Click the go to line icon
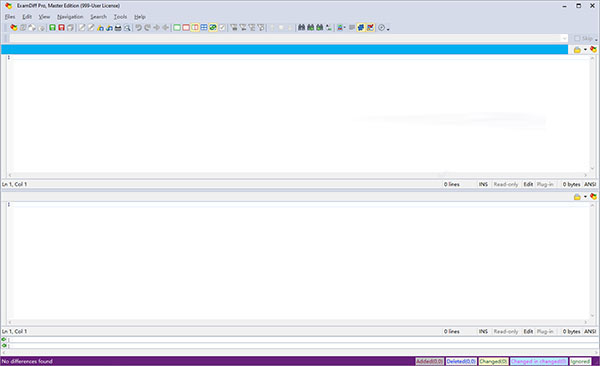The image size is (600, 366). coord(329,28)
